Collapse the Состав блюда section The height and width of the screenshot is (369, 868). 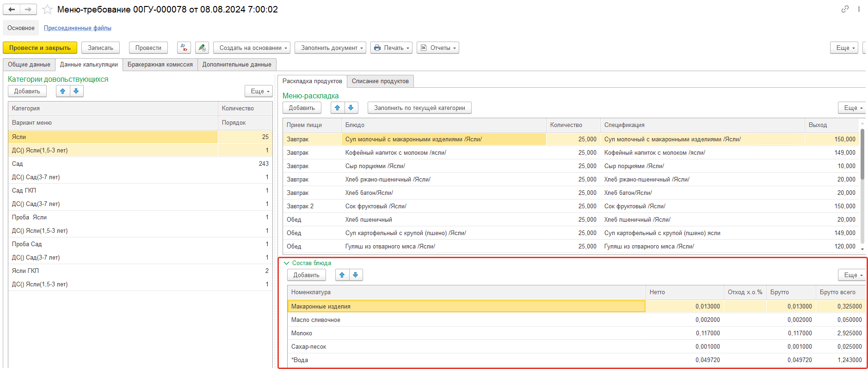pyautogui.click(x=286, y=263)
